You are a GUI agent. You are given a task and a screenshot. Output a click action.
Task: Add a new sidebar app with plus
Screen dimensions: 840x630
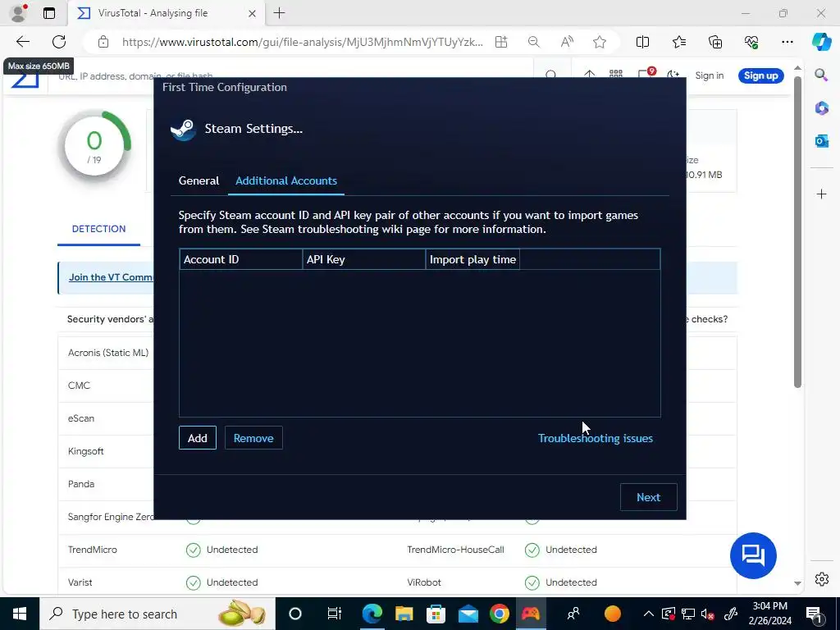[x=821, y=194]
